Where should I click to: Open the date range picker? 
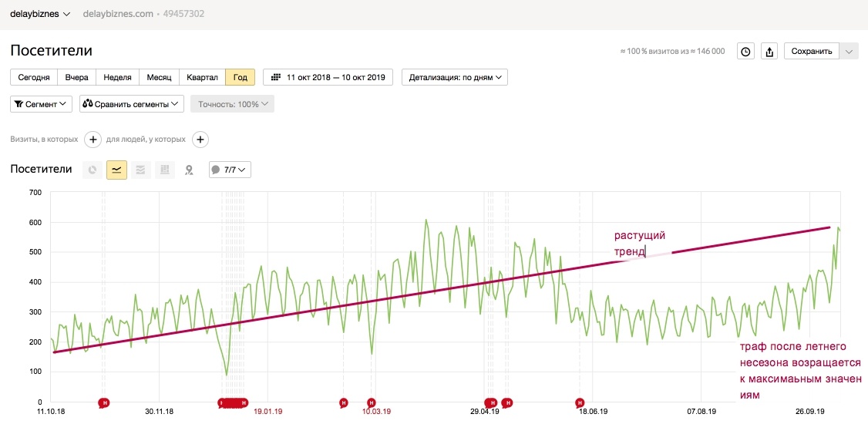click(328, 77)
